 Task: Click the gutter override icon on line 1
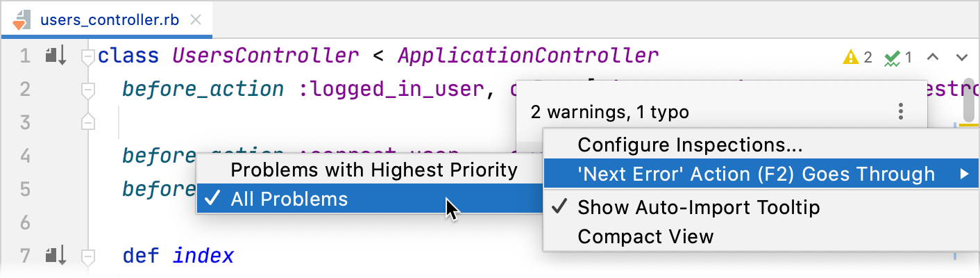55,56
